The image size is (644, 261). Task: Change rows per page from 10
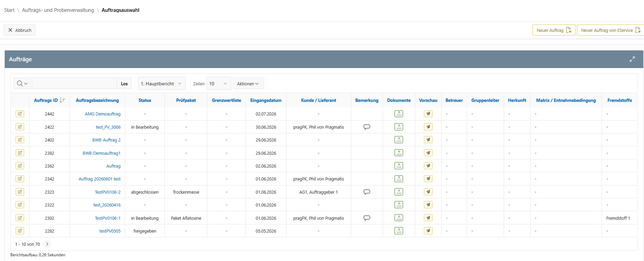219,84
